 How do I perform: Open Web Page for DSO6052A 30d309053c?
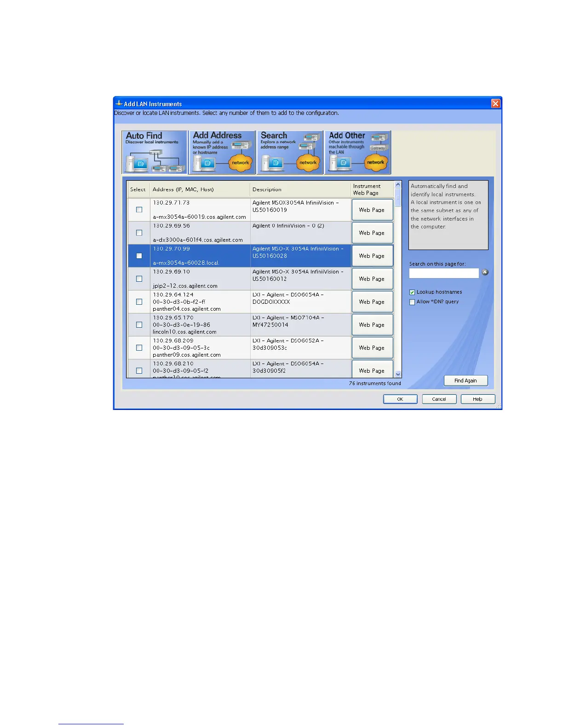pyautogui.click(x=372, y=347)
